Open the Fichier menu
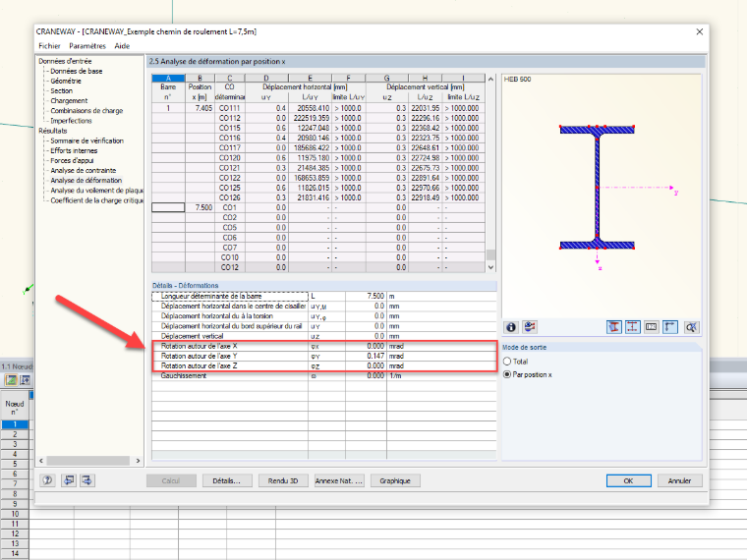The image size is (747, 560). 49,46
